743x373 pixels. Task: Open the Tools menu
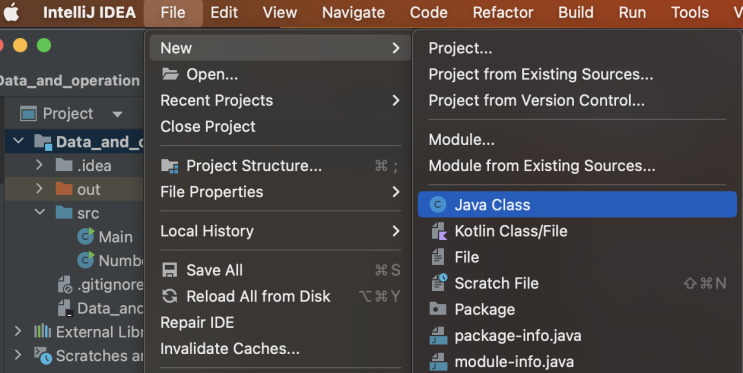690,12
